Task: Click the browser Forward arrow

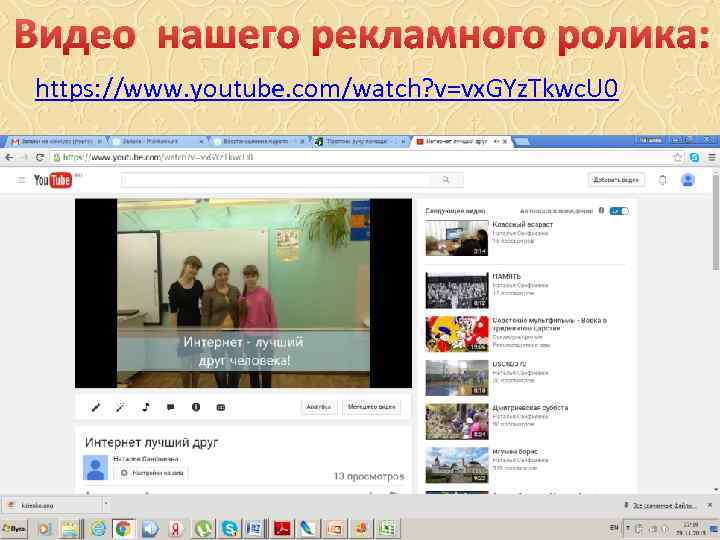Action: (24, 158)
